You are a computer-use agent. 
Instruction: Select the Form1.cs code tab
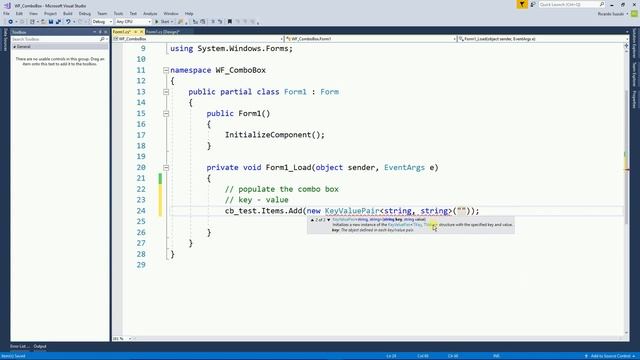122,32
